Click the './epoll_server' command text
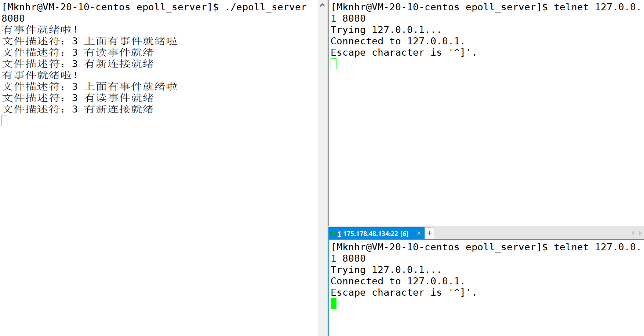The image size is (644, 336). tap(266, 7)
